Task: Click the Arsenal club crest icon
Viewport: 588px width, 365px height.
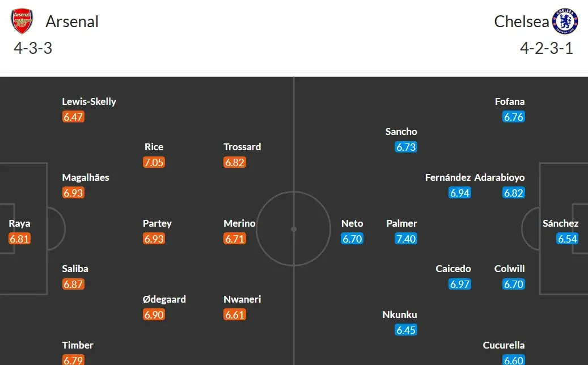Action: coord(22,22)
